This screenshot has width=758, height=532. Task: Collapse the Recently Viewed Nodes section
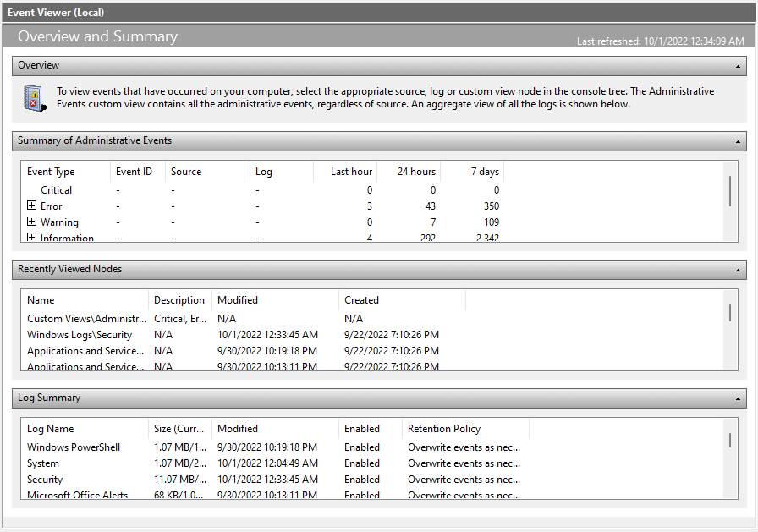tap(738, 270)
